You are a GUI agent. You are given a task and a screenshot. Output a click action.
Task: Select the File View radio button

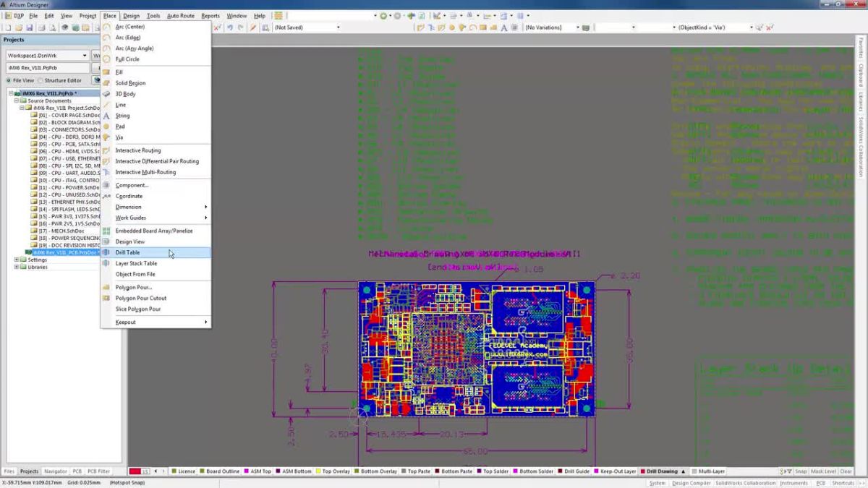(x=9, y=81)
